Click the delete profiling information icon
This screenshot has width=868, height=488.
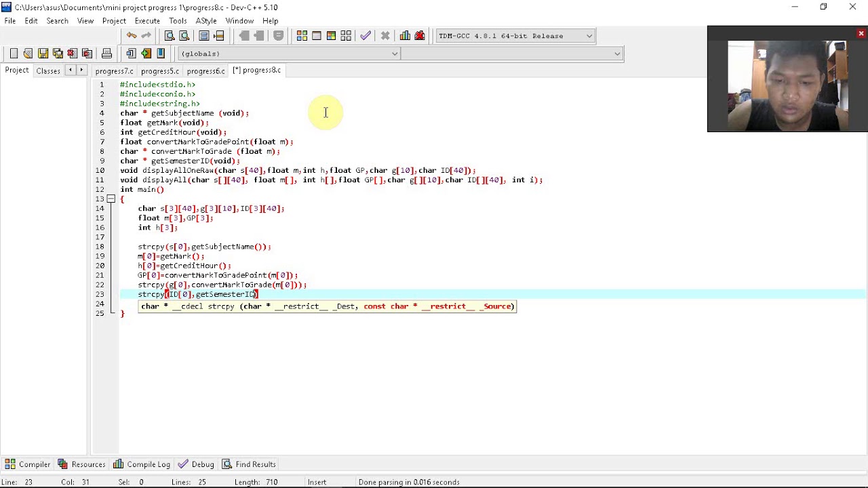pos(420,36)
